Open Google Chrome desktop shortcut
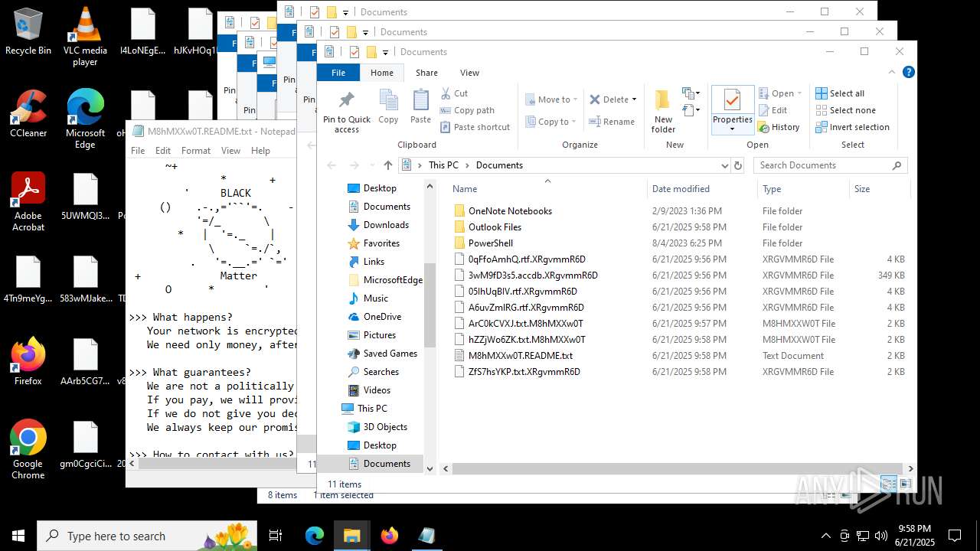This screenshot has height=551, width=980. (28, 449)
